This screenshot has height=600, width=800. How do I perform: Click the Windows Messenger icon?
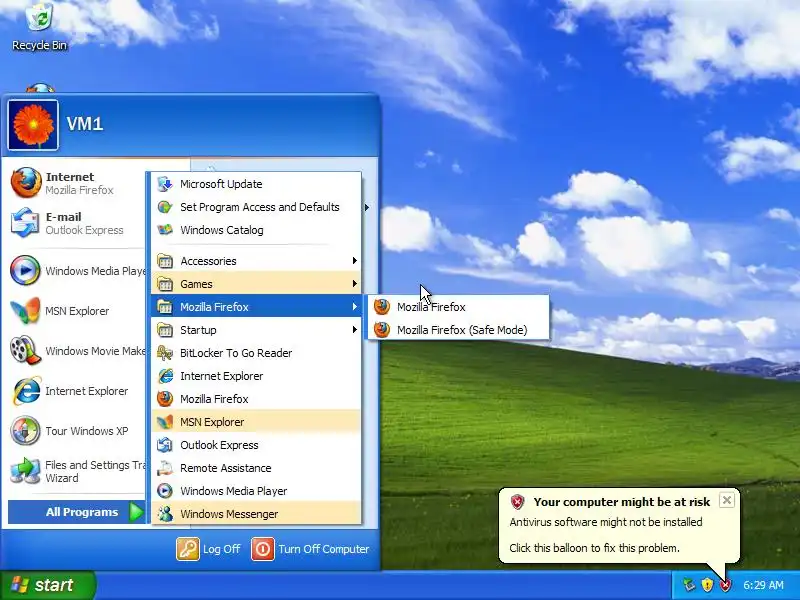165,514
